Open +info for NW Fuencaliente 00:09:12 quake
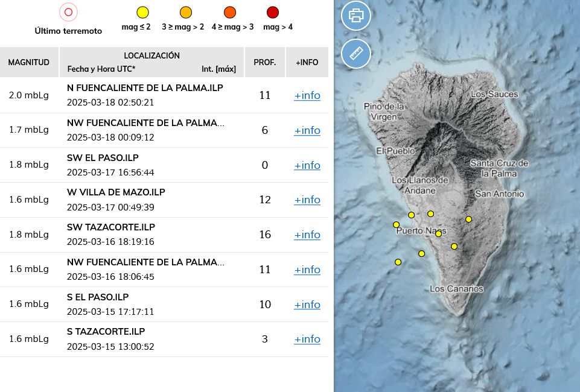The image size is (580, 392). pyautogui.click(x=307, y=130)
